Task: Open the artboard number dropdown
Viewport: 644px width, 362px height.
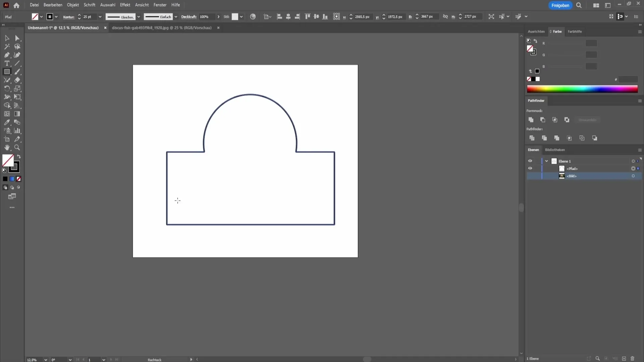Action: 104,360
